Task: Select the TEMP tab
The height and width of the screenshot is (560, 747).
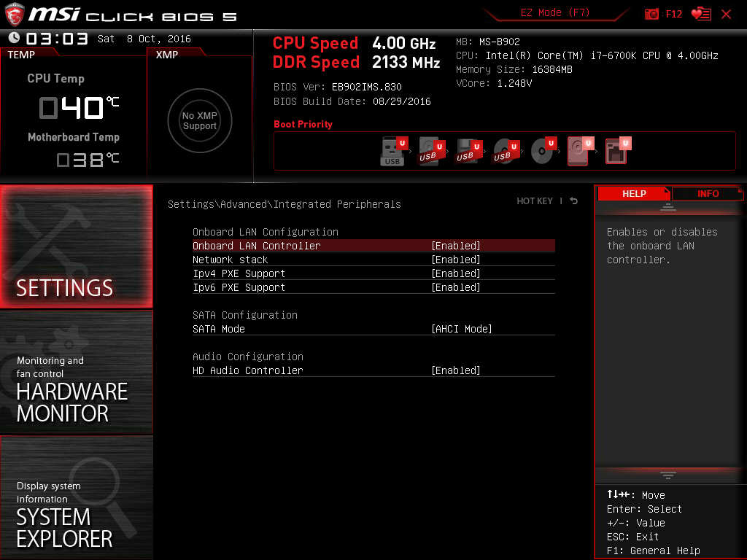Action: tap(21, 55)
